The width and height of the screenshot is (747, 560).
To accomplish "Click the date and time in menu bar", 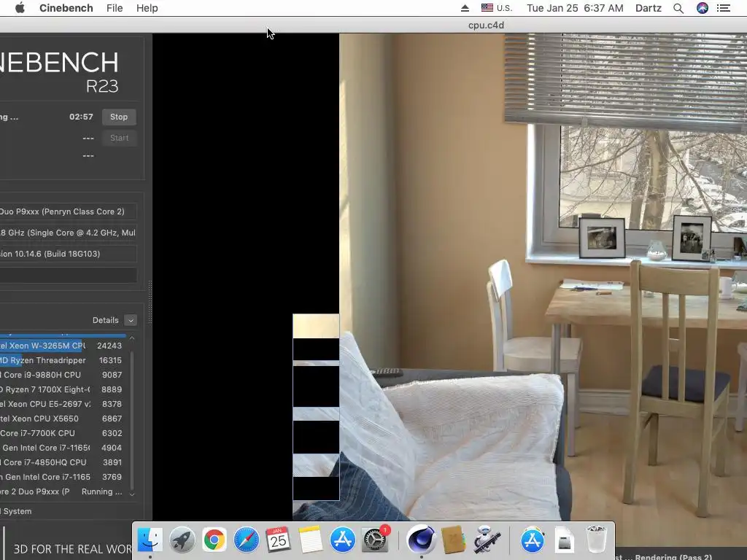I will [x=575, y=8].
